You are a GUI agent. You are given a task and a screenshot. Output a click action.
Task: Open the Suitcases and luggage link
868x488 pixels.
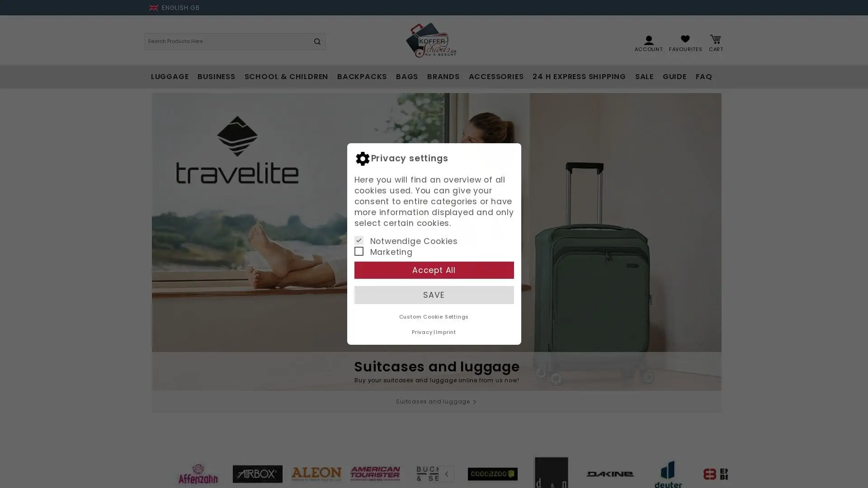point(436,402)
